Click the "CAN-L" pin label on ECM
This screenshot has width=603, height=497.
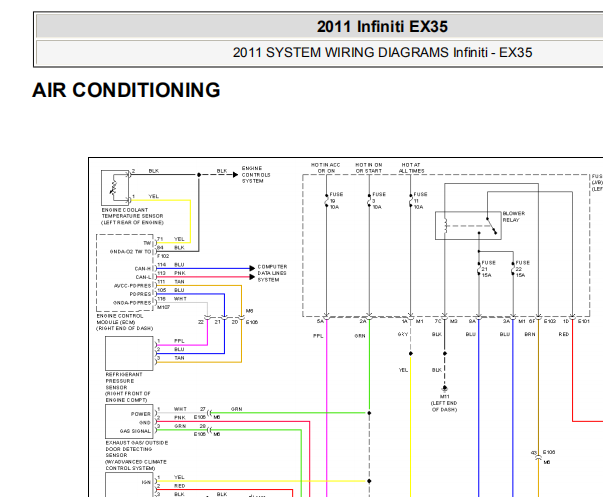click(x=143, y=277)
